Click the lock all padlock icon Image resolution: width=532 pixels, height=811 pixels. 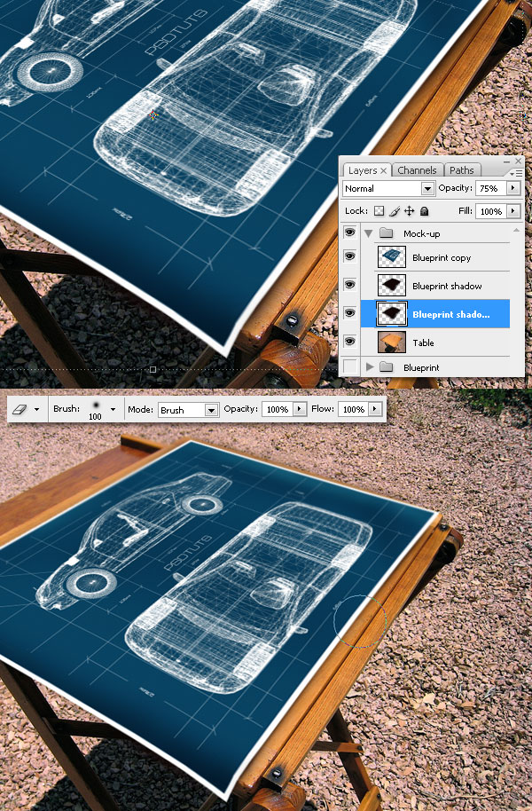[424, 211]
